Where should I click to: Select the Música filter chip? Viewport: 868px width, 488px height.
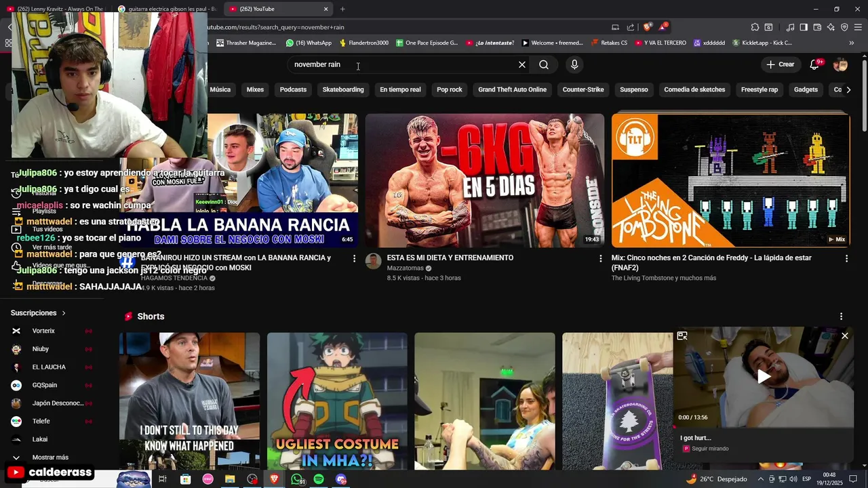click(220, 89)
